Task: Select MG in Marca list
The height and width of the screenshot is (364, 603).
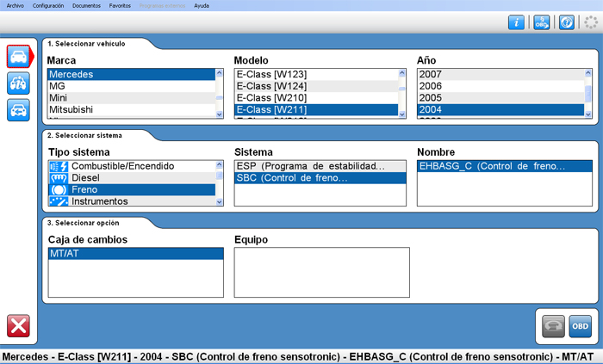Action: pyautogui.click(x=131, y=86)
